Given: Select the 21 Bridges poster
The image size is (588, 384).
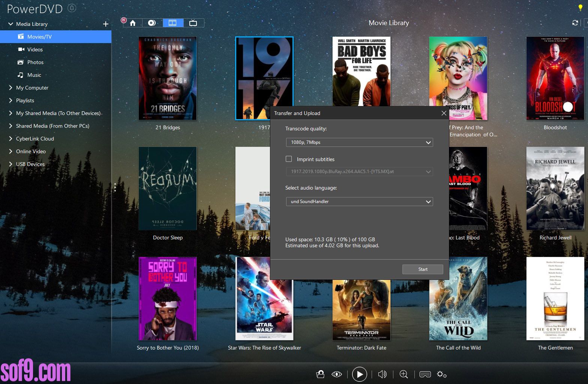Looking at the screenshot, I should pyautogui.click(x=168, y=78).
